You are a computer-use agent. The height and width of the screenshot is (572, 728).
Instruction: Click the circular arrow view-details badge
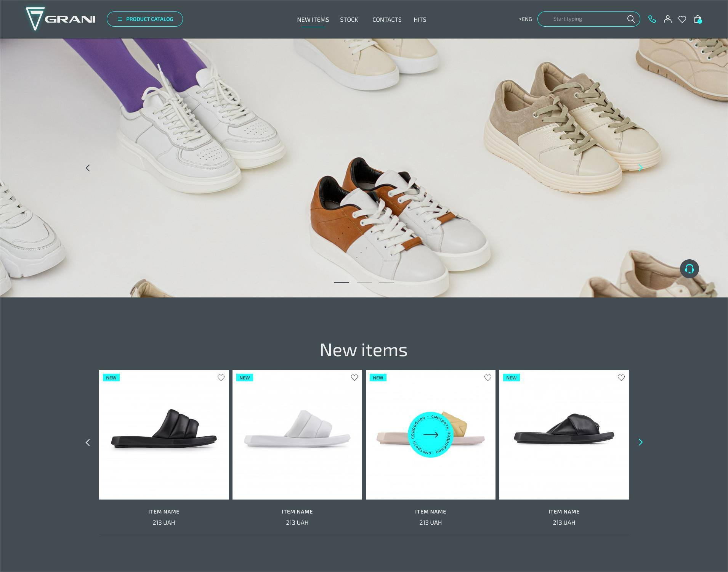point(431,435)
